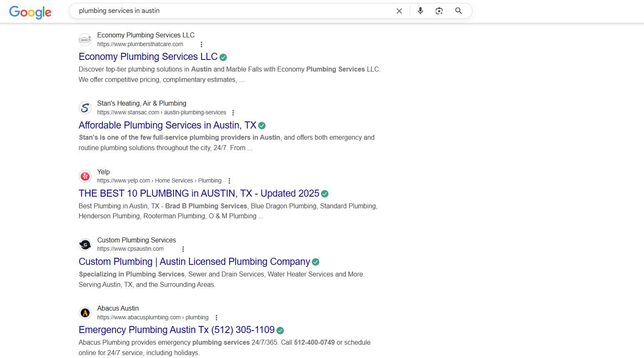The width and height of the screenshot is (644, 358).
Task: Click site name Stan's Heating, Air & Plumbing
Action: (x=142, y=103)
